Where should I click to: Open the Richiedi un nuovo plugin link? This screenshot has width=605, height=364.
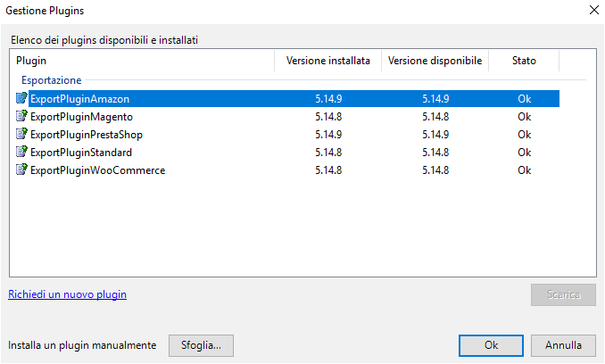pos(67,294)
